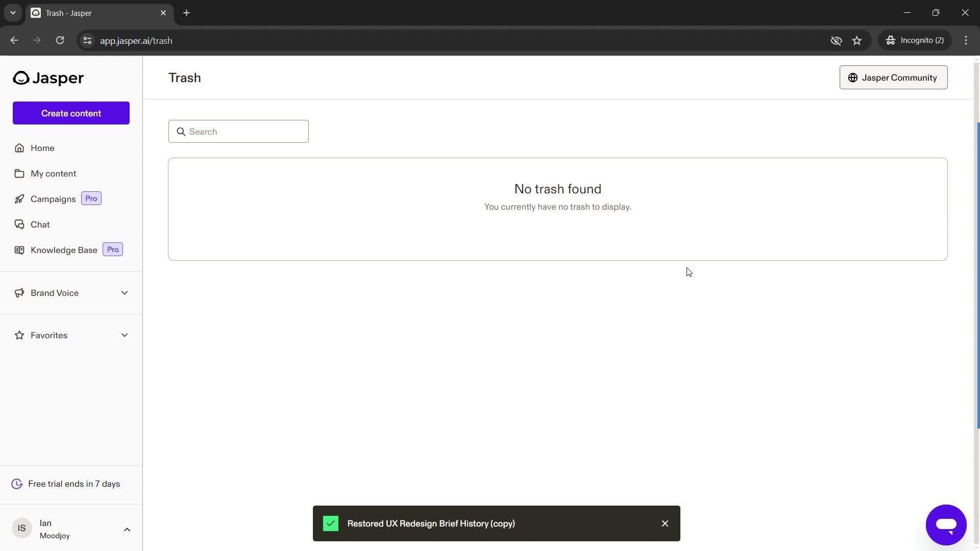Click the user profile chevron

pyautogui.click(x=127, y=529)
